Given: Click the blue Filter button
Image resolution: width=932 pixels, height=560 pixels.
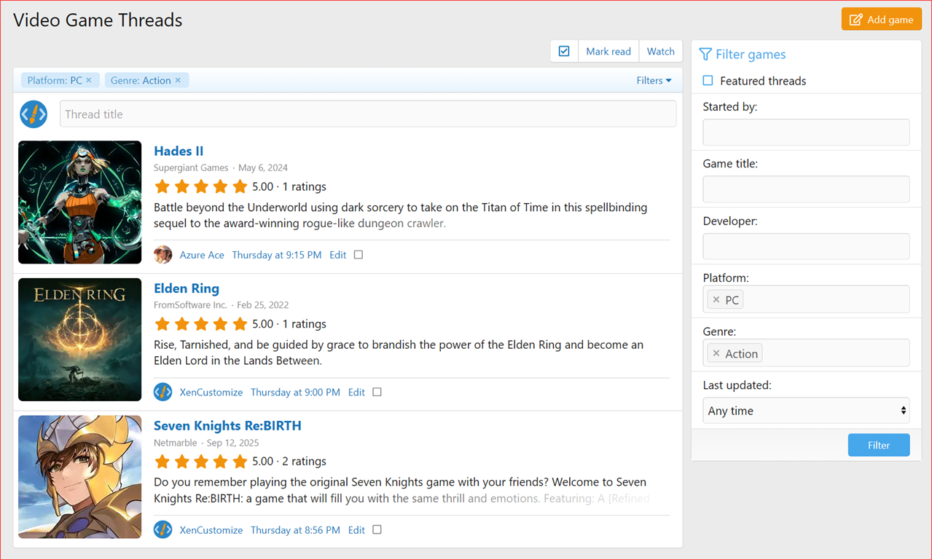Looking at the screenshot, I should [879, 445].
